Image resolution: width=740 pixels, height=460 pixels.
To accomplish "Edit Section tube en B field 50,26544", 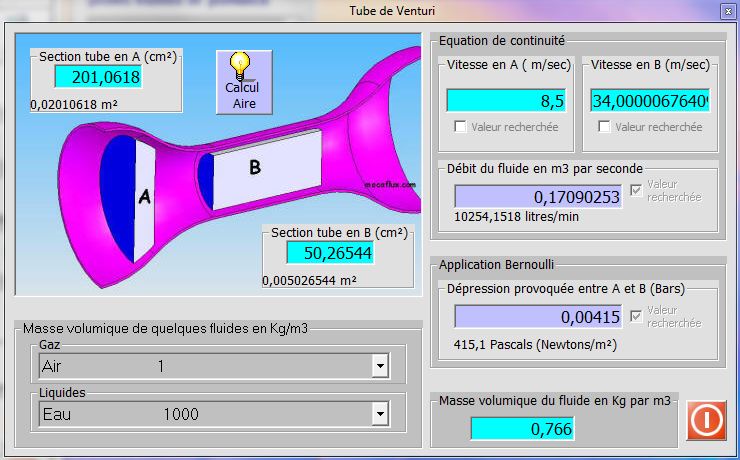I will click(330, 253).
